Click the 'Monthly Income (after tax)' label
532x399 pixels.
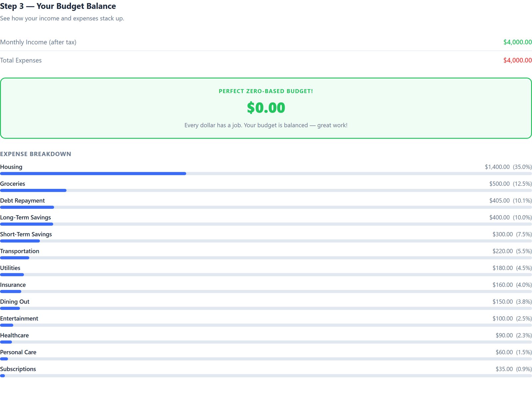tap(38, 42)
